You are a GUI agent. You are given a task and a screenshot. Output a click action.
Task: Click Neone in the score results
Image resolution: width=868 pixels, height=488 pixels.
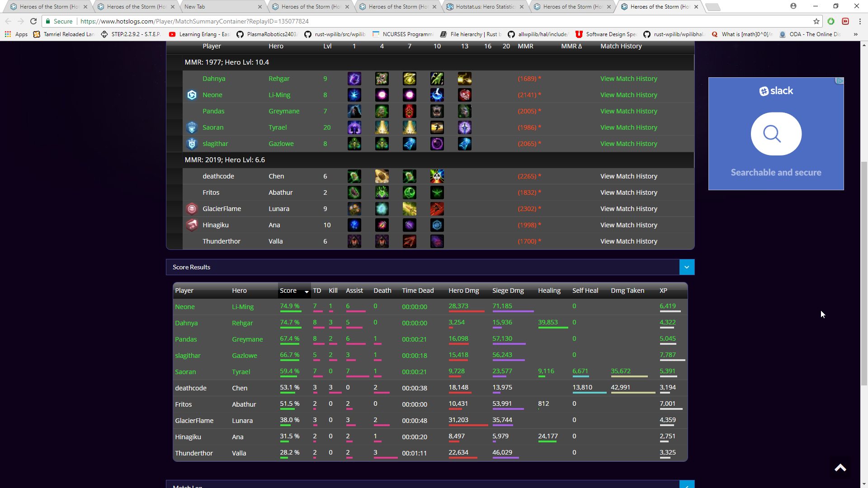(185, 307)
